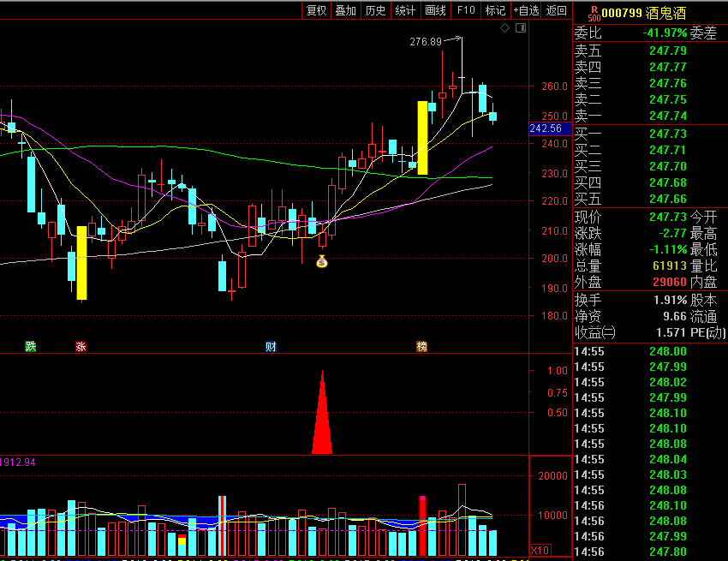The width and height of the screenshot is (728, 561).
Task: Click the diamond icon above chart
Action: pos(504,28)
